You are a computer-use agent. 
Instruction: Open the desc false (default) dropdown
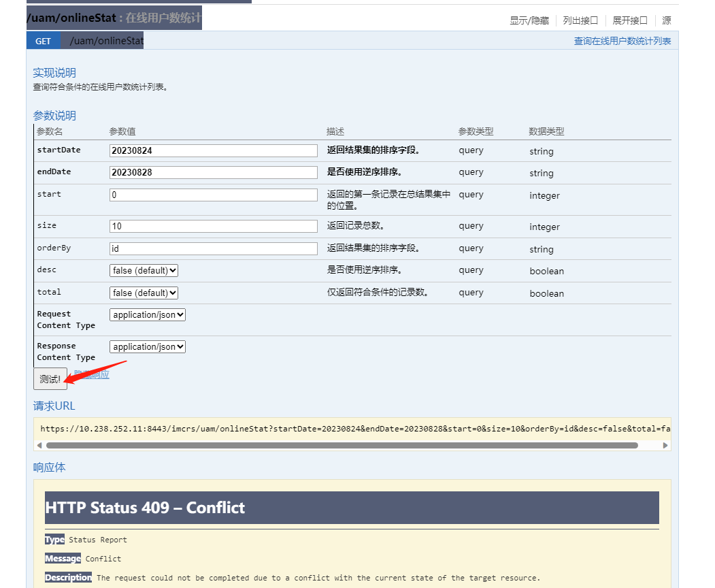pos(144,270)
